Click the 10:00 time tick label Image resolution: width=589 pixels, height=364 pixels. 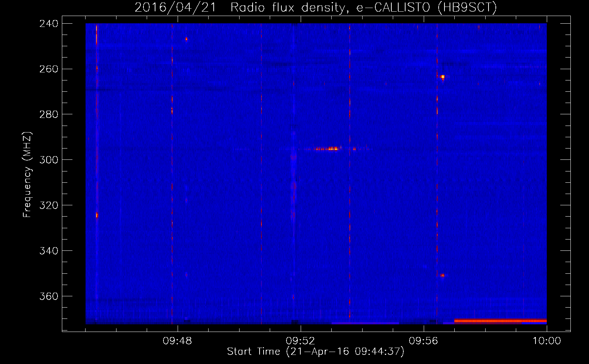[x=547, y=341]
